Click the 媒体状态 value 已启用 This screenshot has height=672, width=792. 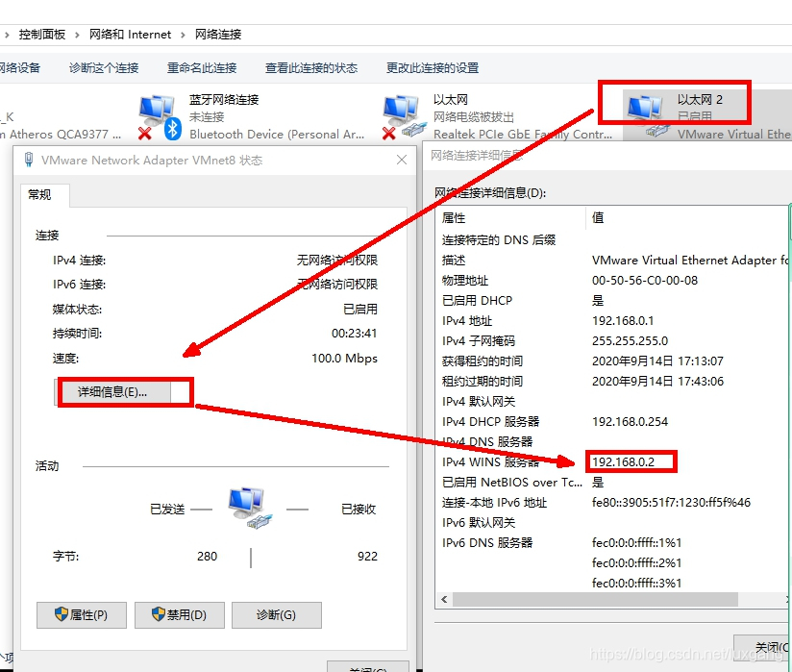(360, 309)
